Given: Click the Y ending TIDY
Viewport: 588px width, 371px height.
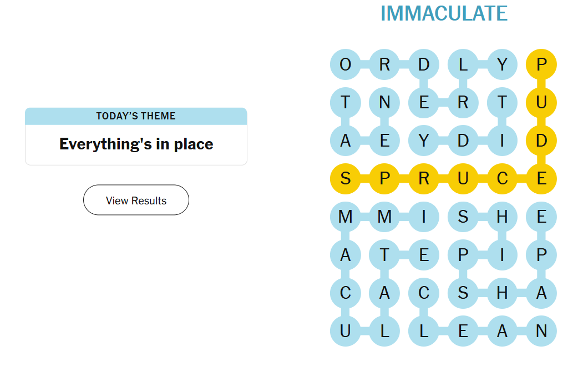Looking at the screenshot, I should click(424, 141).
